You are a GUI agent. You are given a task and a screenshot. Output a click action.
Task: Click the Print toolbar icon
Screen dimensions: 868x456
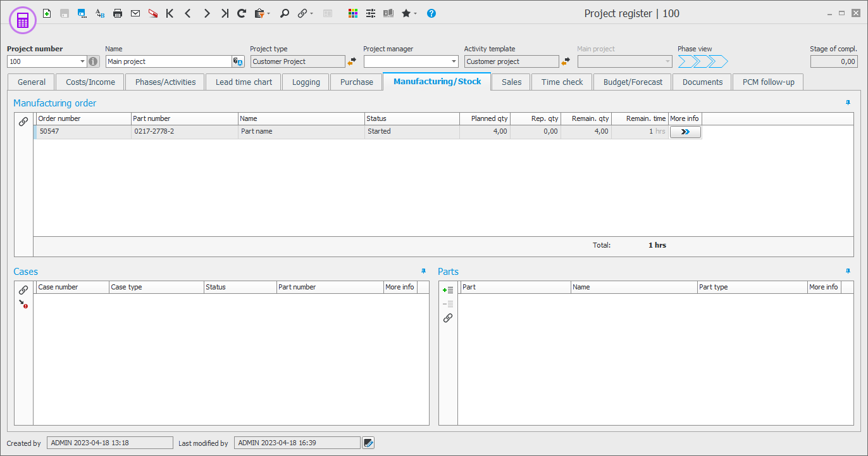point(118,13)
